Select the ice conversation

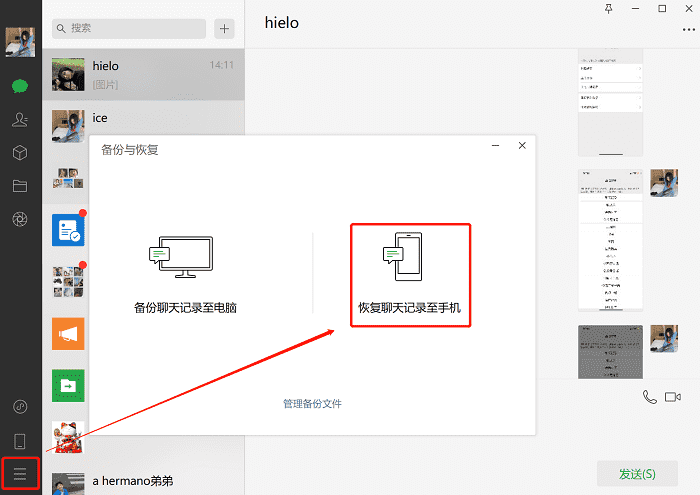click(x=143, y=126)
